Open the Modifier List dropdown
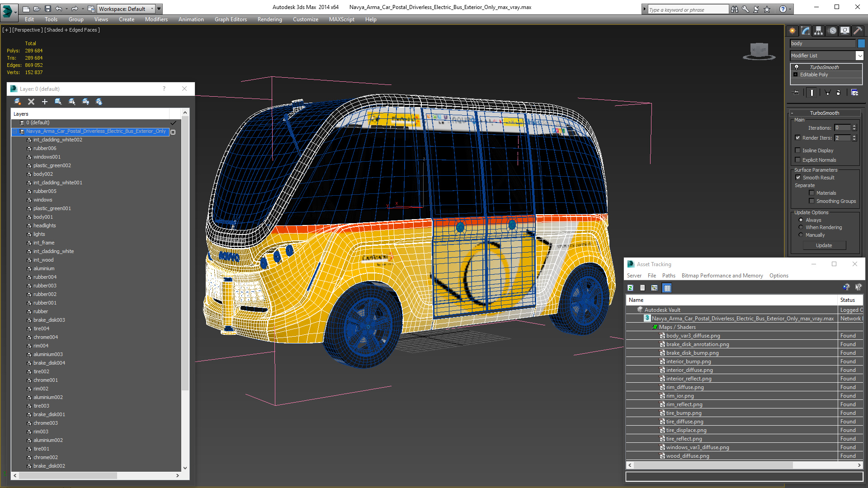This screenshot has height=488, width=868. point(859,56)
